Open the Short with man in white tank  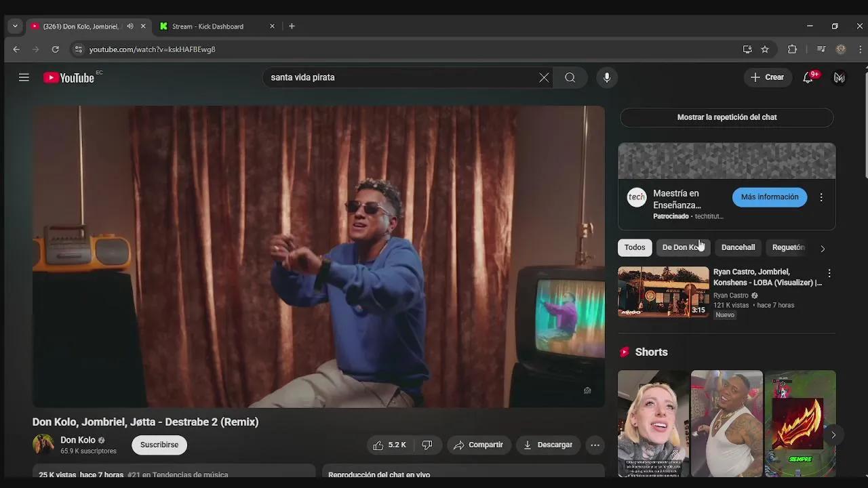pyautogui.click(x=727, y=424)
